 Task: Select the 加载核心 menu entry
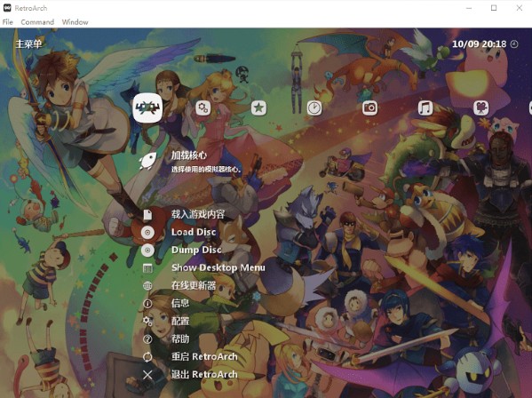188,155
